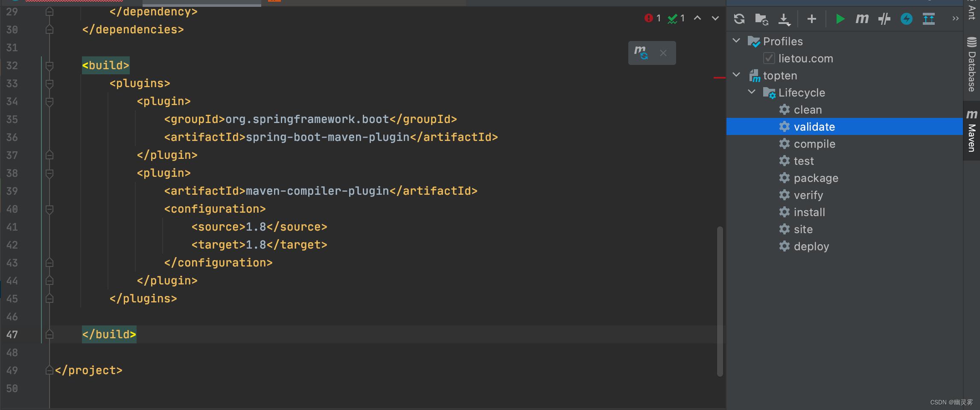Dismiss the Maven reload popup
Screen dimensions: 980x410
click(x=663, y=53)
